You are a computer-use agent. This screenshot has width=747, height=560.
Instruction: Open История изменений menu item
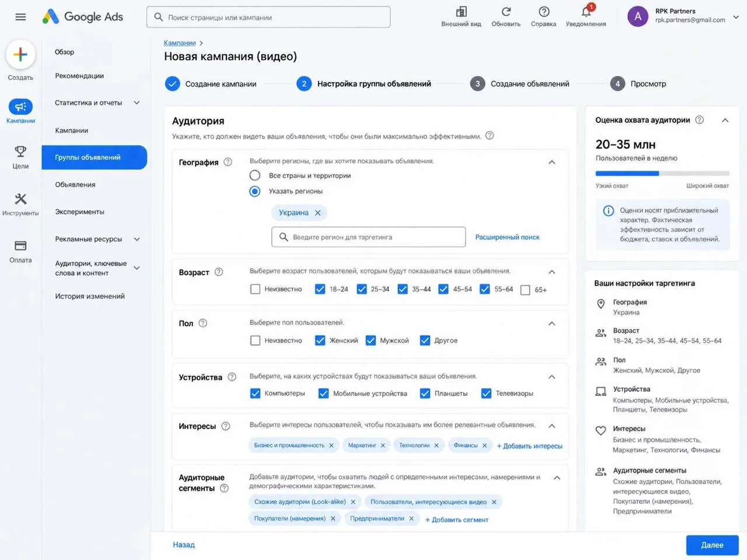pos(90,296)
